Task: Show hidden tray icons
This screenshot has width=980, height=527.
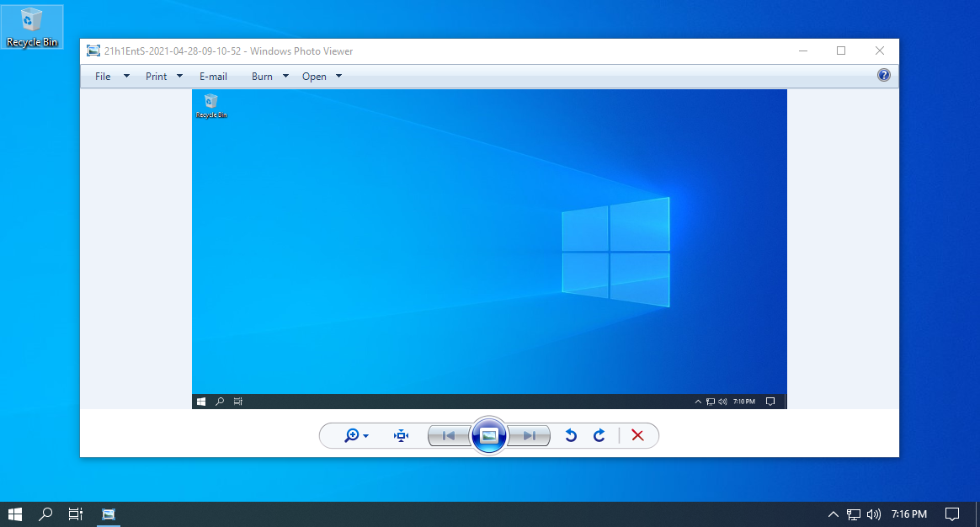Action: pyautogui.click(x=833, y=514)
